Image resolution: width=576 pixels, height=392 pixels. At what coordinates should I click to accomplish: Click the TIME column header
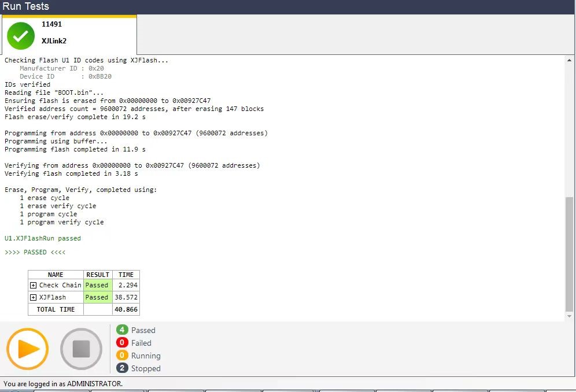(x=126, y=275)
